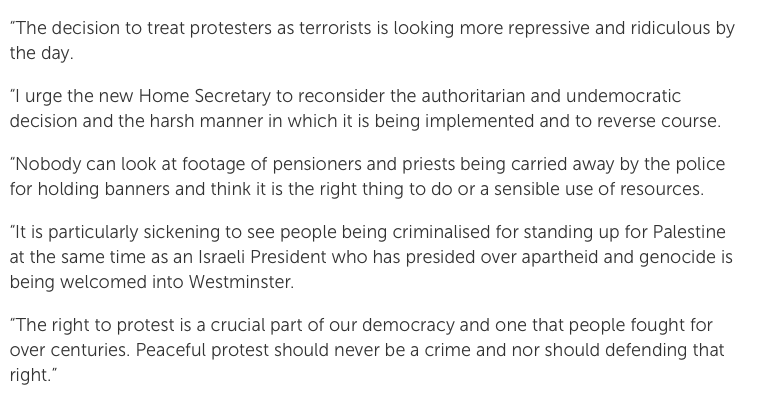Click the word "undemocratic" in second paragraph

coord(623,96)
